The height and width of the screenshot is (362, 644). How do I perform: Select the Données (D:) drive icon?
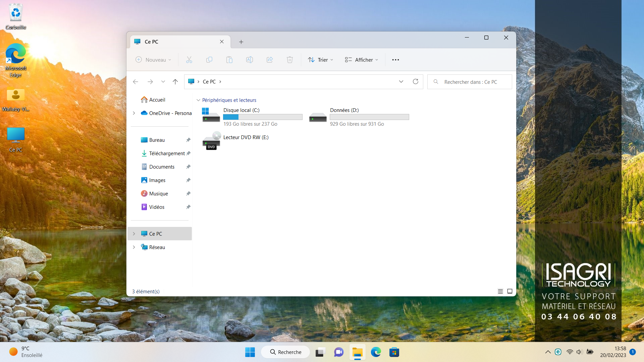point(318,117)
